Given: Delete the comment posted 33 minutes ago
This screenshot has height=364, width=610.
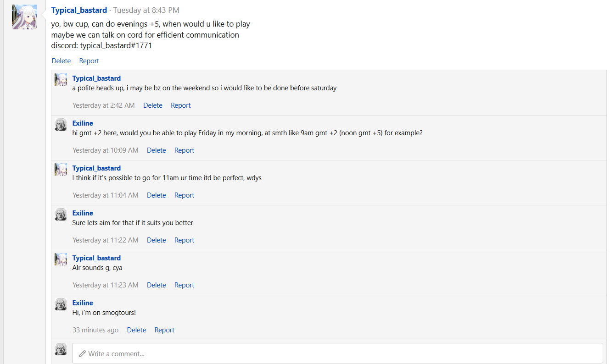Looking at the screenshot, I should pos(136,330).
